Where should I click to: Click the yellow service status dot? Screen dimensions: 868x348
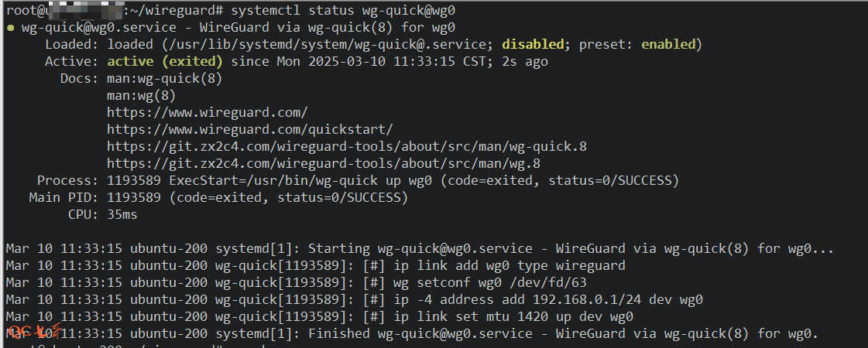click(x=10, y=28)
